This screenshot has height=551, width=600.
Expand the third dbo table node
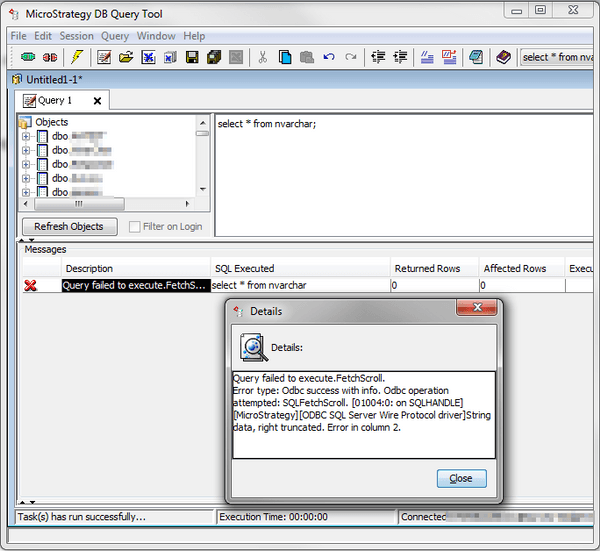[26, 165]
